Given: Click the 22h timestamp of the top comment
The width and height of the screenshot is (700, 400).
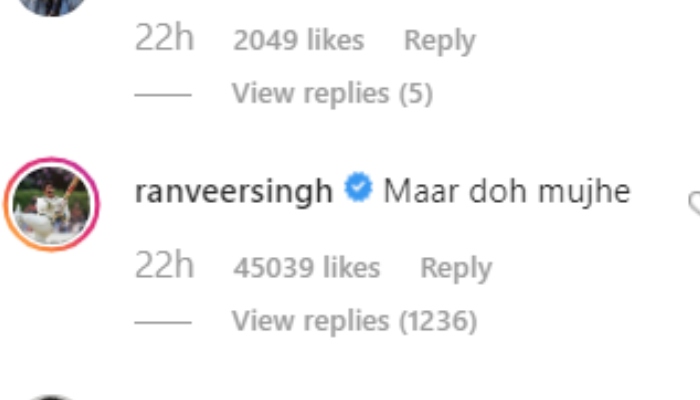Looking at the screenshot, I should 164,38.
